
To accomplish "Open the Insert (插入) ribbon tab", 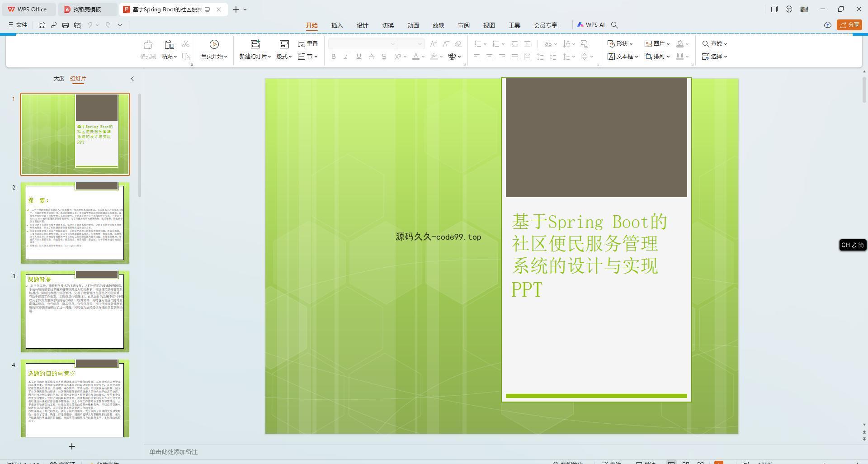I will (x=337, y=25).
